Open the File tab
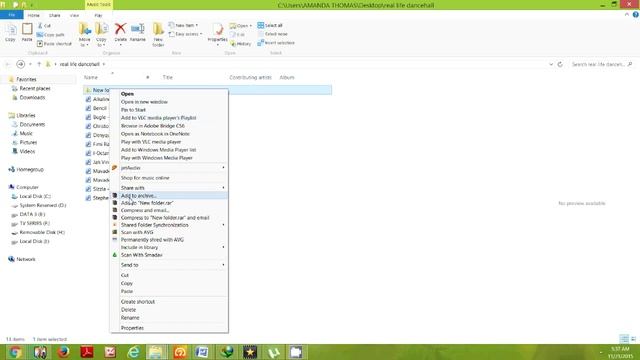Viewport: 640px width, 360px height. point(12,15)
